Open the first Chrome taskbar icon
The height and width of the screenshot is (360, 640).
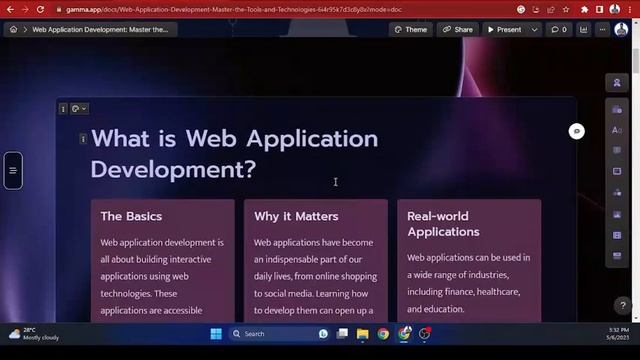pos(383,334)
